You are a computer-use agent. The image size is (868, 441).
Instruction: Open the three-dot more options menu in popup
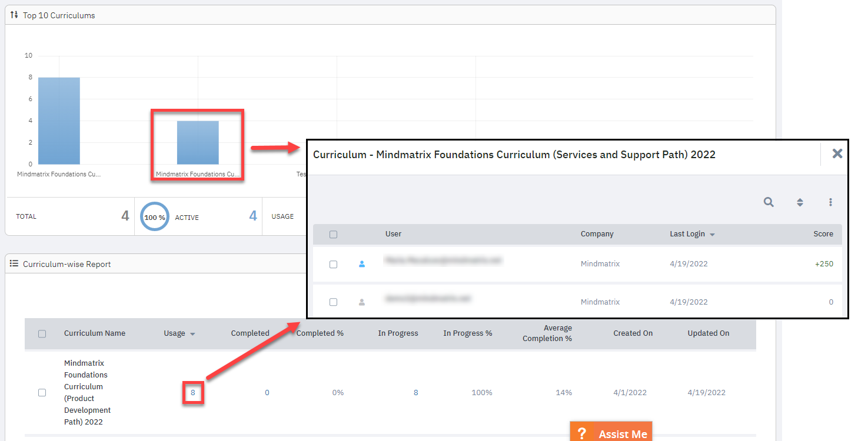(830, 202)
